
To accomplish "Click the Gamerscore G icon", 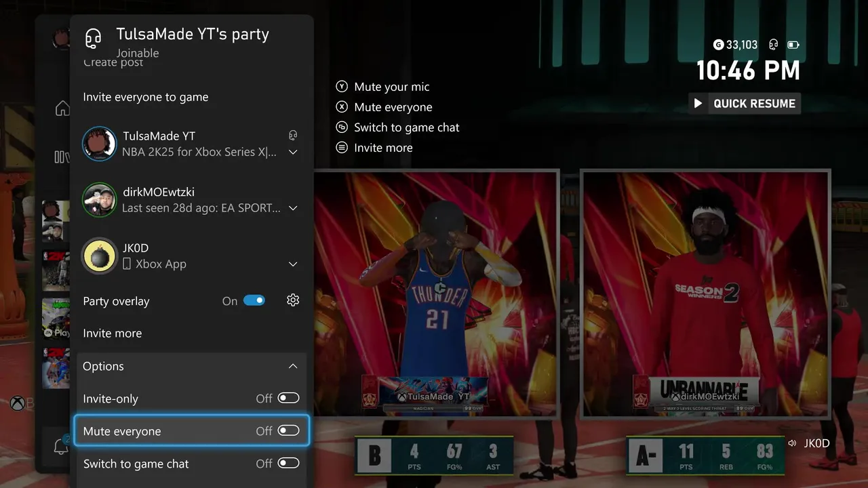I will pyautogui.click(x=718, y=45).
